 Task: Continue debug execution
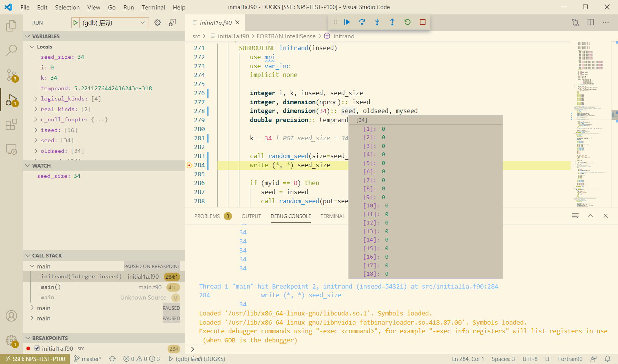(x=347, y=22)
